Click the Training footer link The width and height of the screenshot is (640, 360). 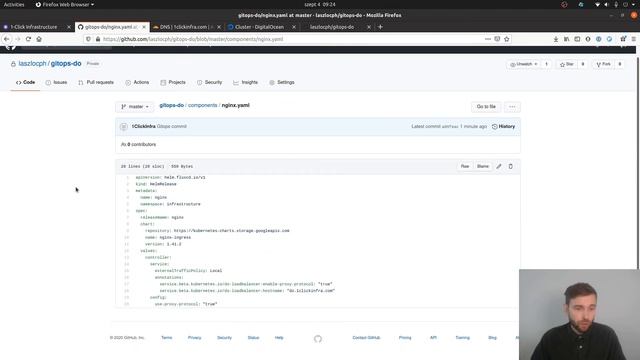point(462,338)
